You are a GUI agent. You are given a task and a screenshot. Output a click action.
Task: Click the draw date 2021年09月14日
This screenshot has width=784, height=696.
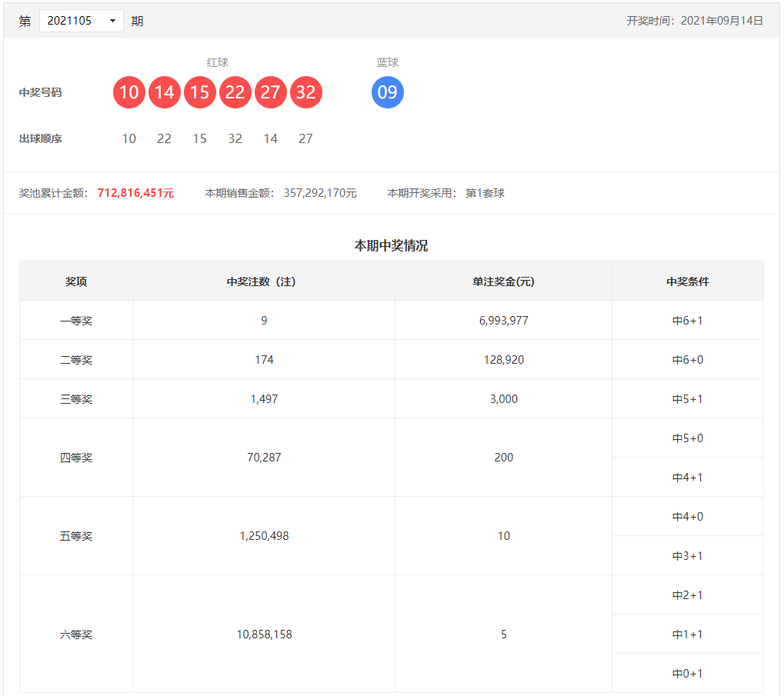pyautogui.click(x=722, y=21)
